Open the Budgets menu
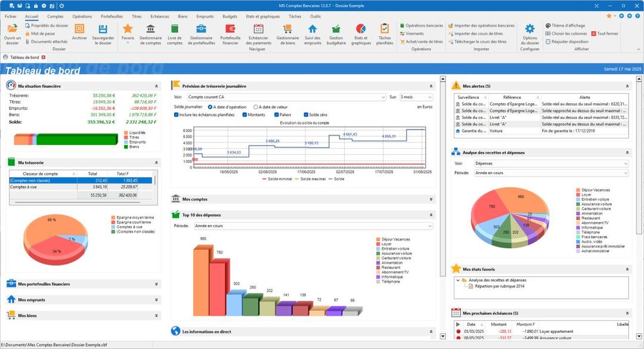This screenshot has width=644, height=349. 230,17
